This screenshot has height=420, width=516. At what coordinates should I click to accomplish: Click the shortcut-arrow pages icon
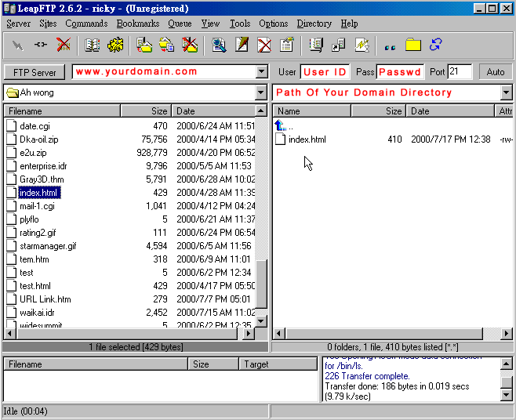[338, 45]
